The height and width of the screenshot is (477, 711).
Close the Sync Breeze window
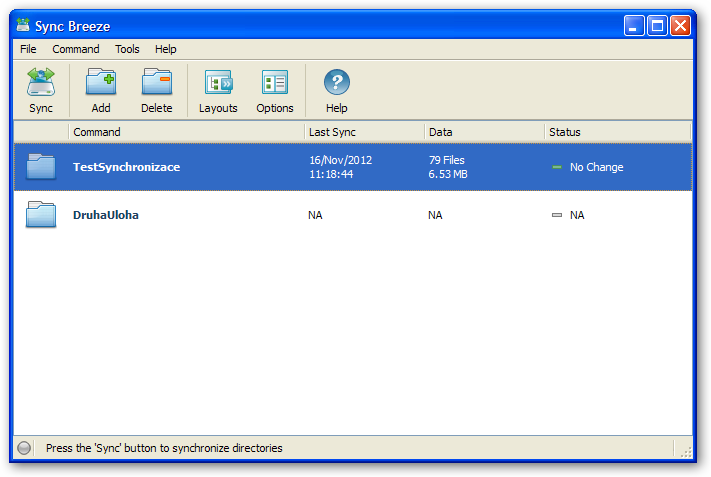[x=681, y=25]
